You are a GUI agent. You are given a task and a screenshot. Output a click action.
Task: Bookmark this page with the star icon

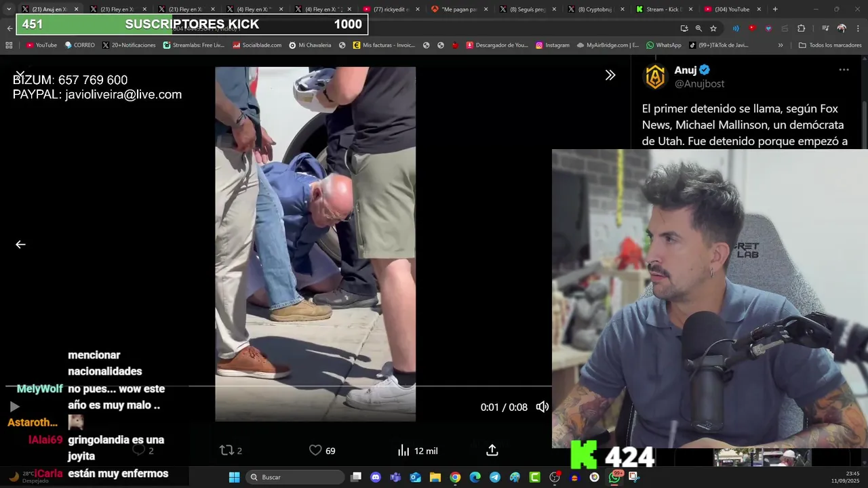pos(713,28)
